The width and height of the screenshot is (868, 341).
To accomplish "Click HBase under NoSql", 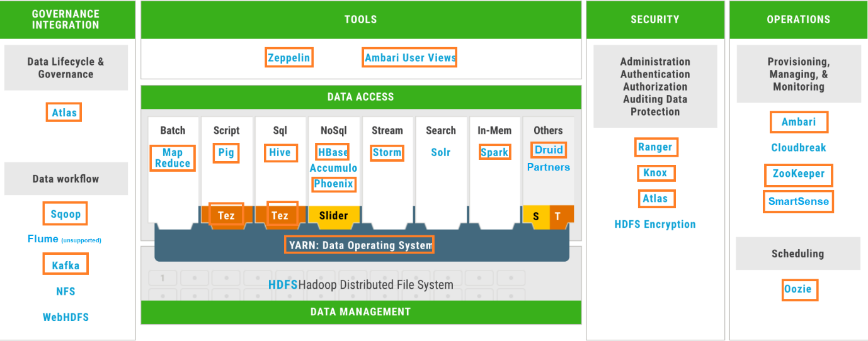I will 333,152.
